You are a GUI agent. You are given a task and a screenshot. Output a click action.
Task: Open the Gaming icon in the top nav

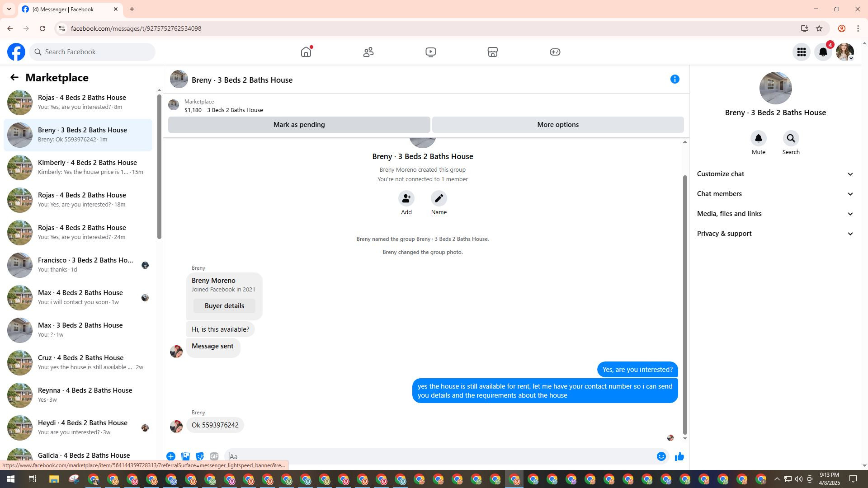[555, 52]
